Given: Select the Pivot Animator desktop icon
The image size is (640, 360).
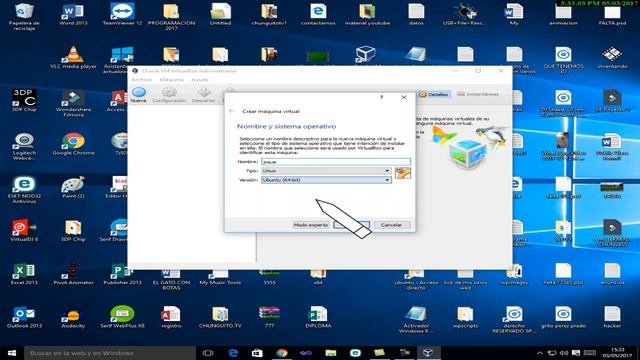Looking at the screenshot, I should coord(73,274).
